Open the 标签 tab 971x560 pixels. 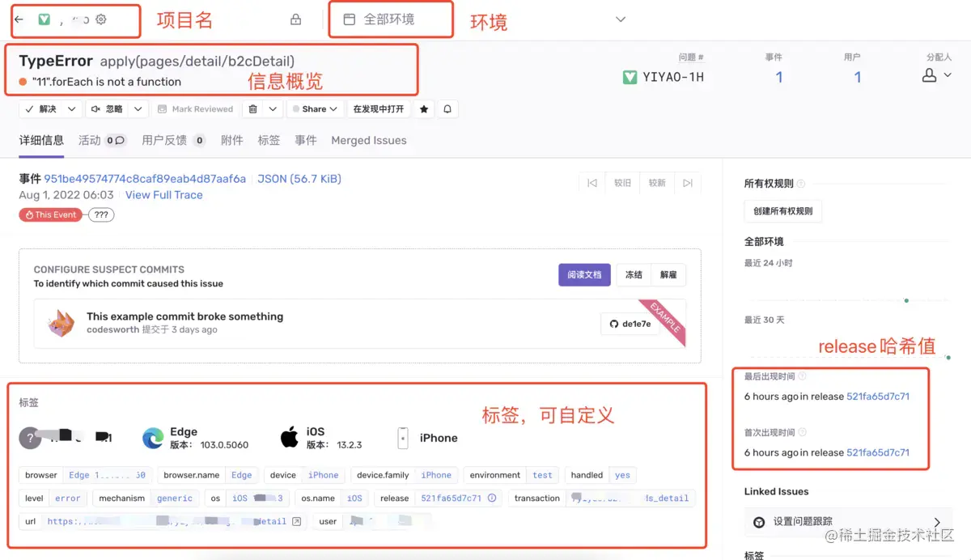[269, 140]
